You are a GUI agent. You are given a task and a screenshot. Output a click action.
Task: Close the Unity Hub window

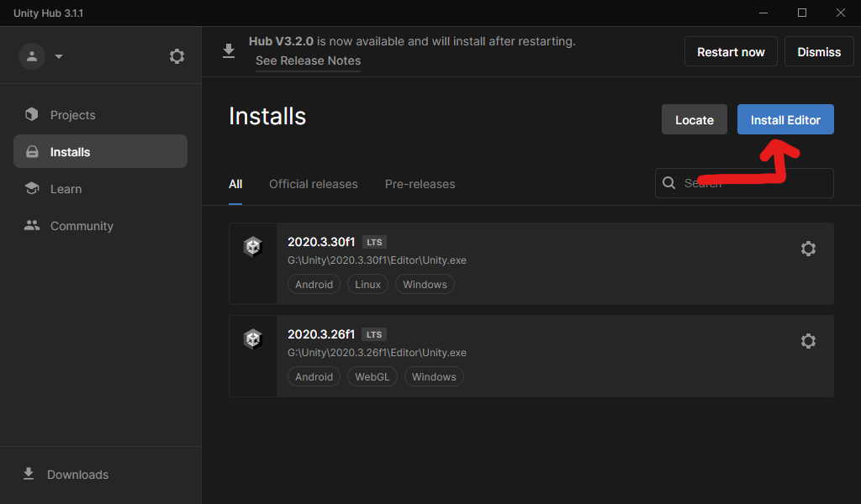(x=840, y=13)
